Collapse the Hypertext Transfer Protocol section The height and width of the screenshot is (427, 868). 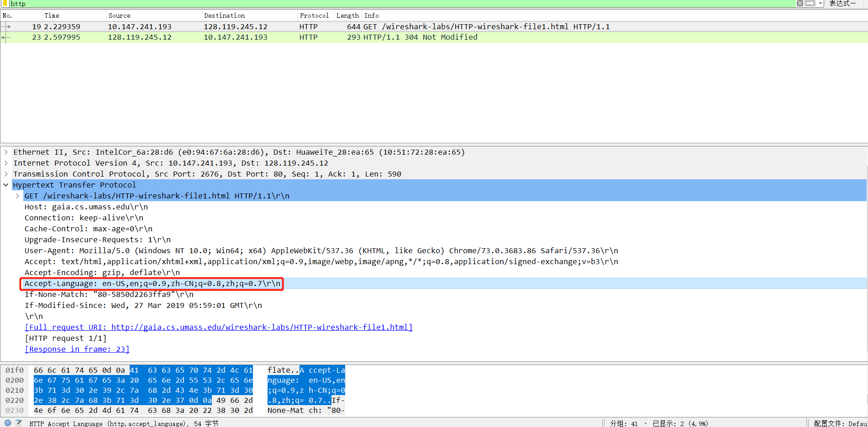pyautogui.click(x=5, y=185)
